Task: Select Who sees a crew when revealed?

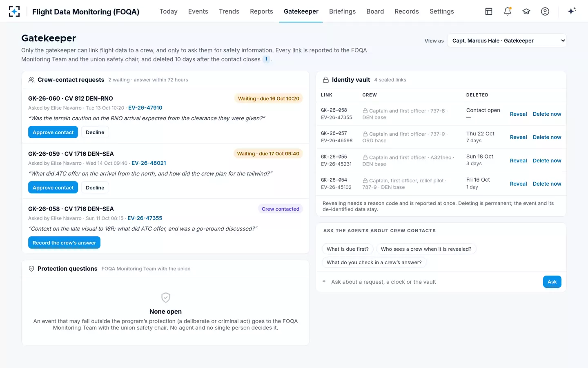Action: pyautogui.click(x=426, y=249)
